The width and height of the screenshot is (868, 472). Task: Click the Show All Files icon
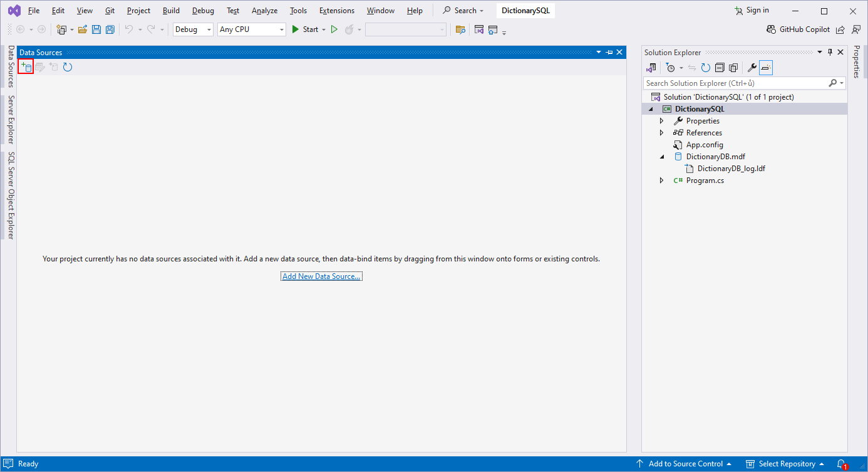(733, 68)
